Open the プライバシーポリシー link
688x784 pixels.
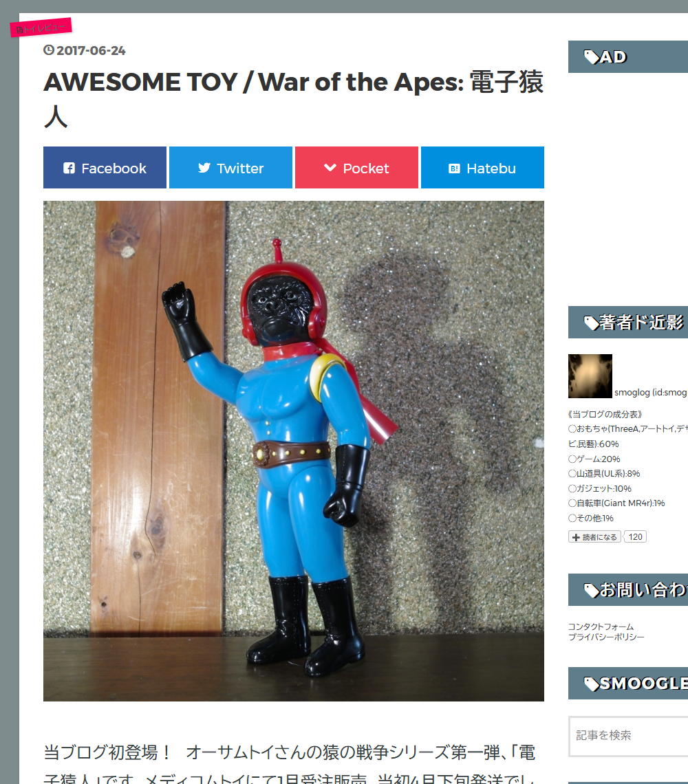click(x=606, y=637)
